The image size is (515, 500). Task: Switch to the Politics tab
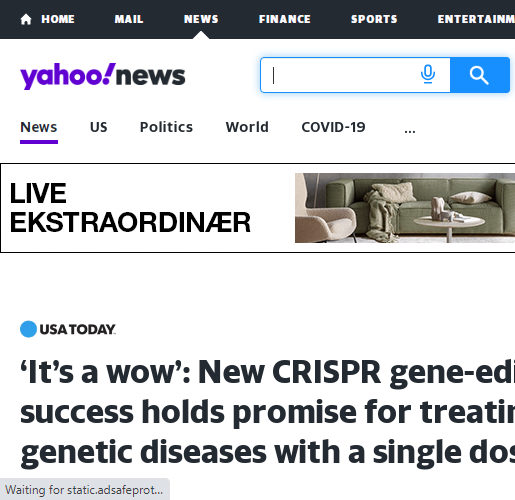tap(166, 127)
